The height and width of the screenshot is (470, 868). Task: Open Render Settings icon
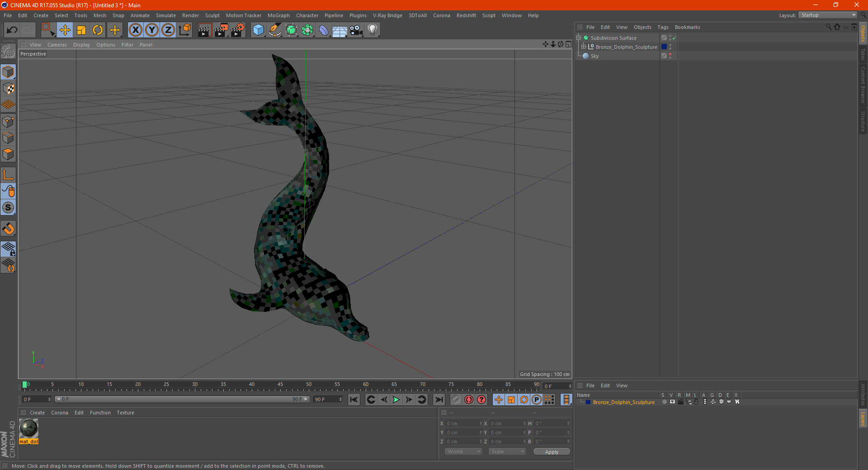point(237,30)
